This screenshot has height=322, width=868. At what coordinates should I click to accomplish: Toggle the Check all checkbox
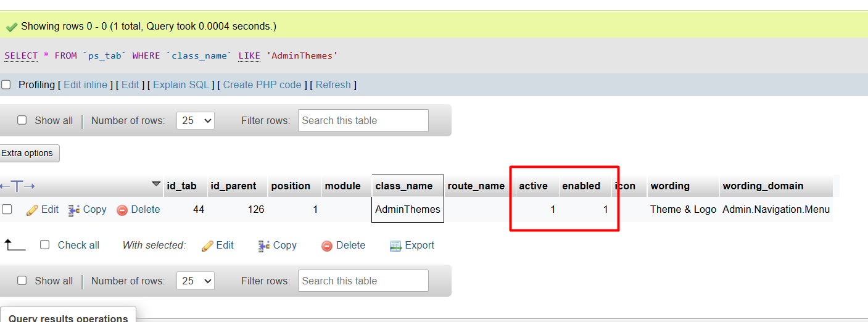tap(44, 245)
